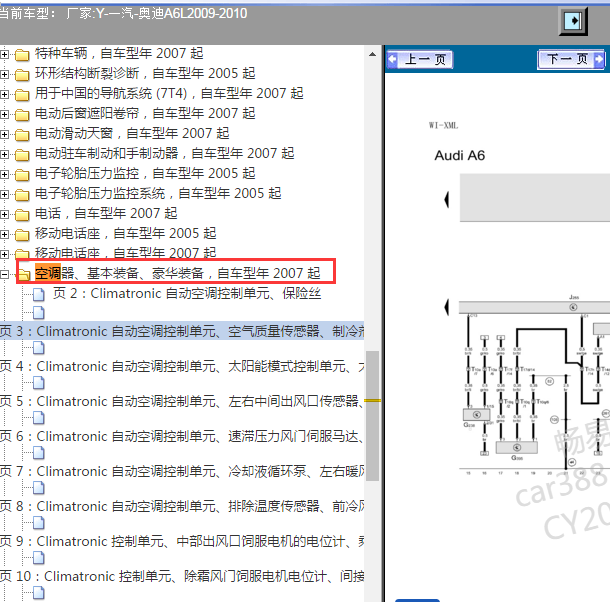Screen dimensions: 610x602
Task: Click the page icon below 页 10 entry
Action: point(39,593)
